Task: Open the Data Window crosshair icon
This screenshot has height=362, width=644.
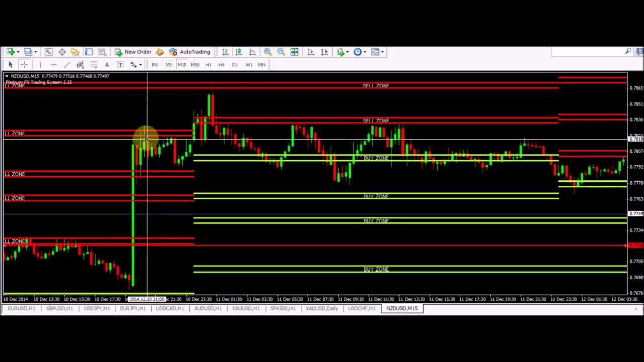Action: point(62,52)
